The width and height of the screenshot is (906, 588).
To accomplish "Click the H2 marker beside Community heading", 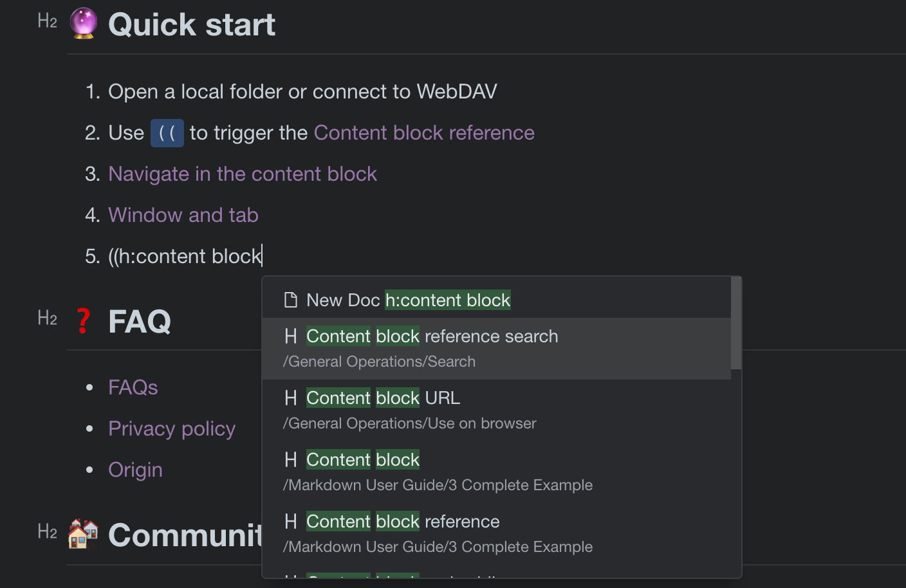I will pos(47,532).
